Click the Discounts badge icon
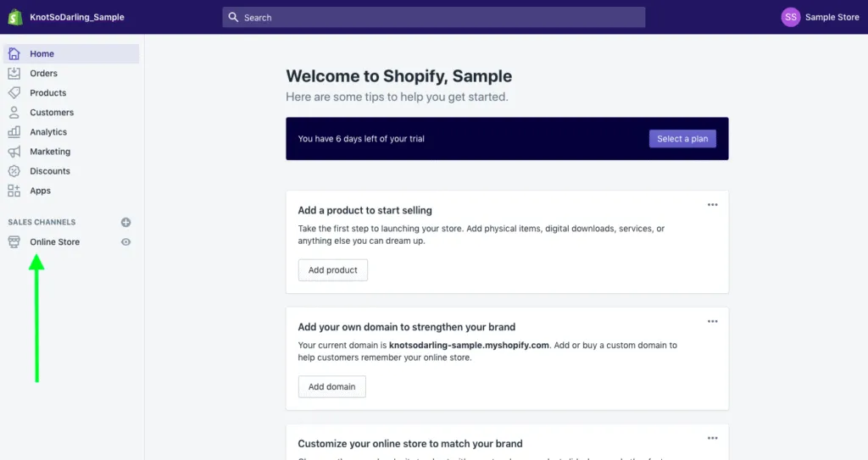 (14, 171)
